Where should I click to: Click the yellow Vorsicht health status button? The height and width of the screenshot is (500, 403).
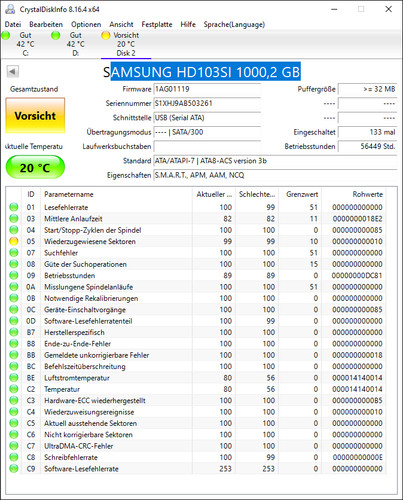click(x=35, y=116)
